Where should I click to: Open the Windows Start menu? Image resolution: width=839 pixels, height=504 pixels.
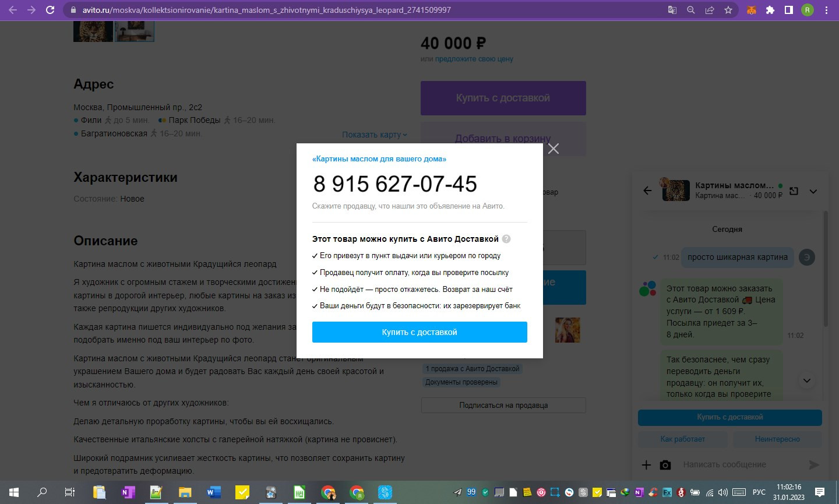point(14,492)
